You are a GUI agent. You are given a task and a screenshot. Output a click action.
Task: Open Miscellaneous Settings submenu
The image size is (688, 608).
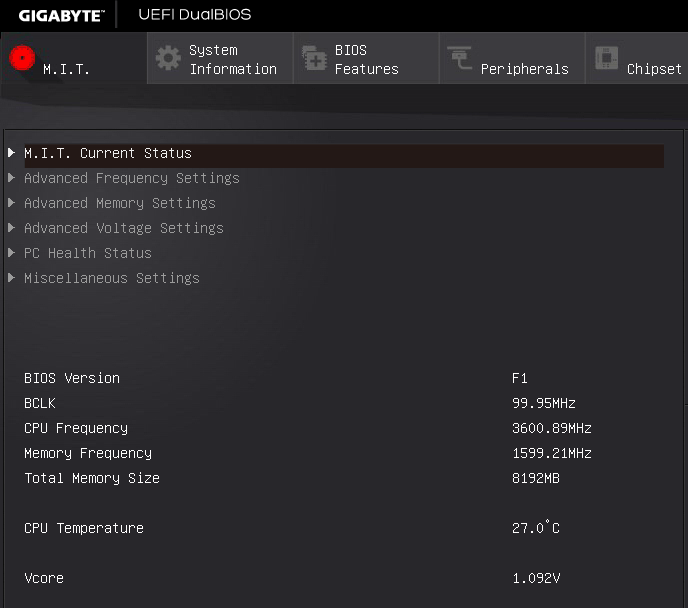[112, 278]
